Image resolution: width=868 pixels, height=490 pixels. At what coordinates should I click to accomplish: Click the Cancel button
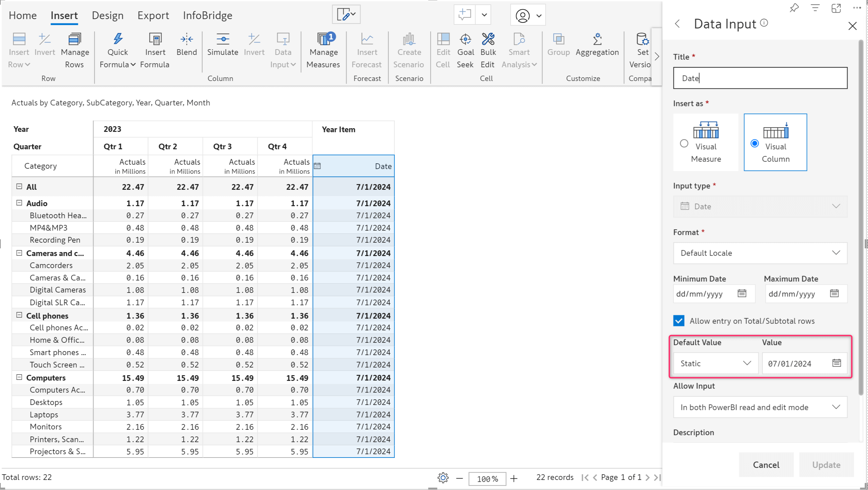point(766,464)
